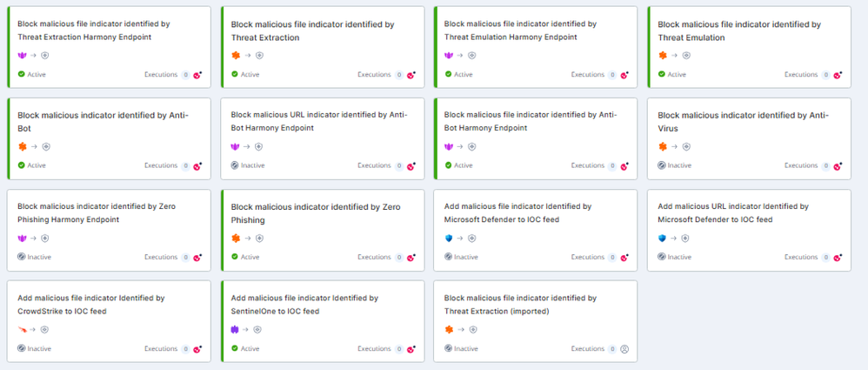The height and width of the screenshot is (370, 868).
Task: Click the Active status on the Threat Emulation Harmony Endpoint card
Action: point(458,75)
